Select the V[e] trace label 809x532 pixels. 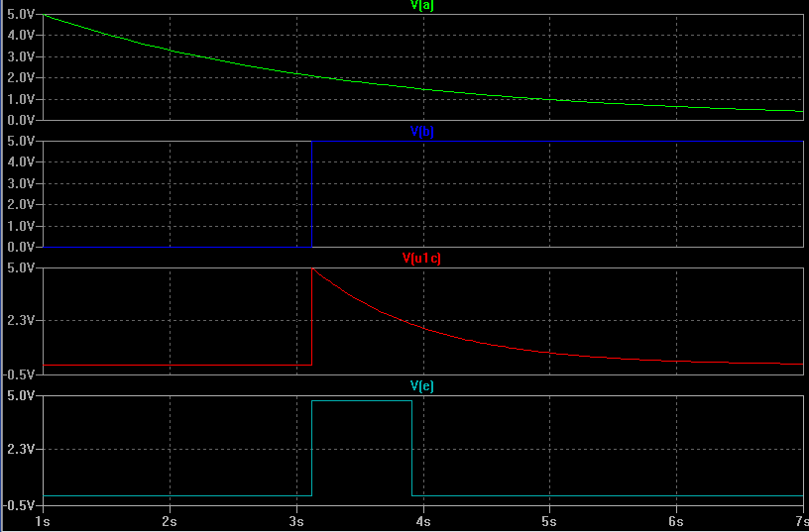tap(421, 385)
